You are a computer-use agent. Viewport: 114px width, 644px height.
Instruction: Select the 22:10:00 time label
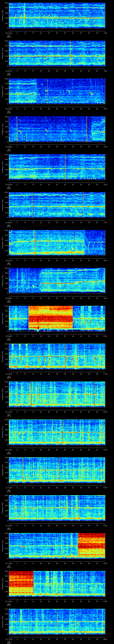9,374
